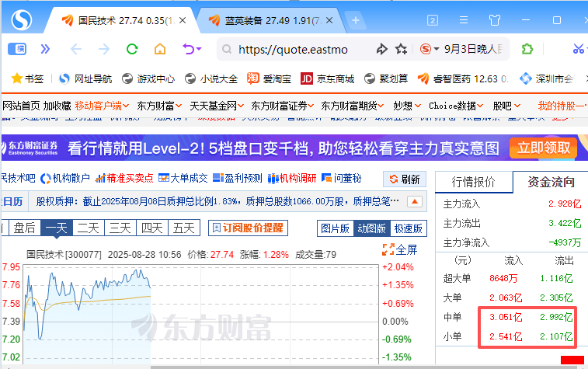Open 游戏中心 bookmark
Image resolution: width=588 pixels, height=369 pixels.
(148, 78)
